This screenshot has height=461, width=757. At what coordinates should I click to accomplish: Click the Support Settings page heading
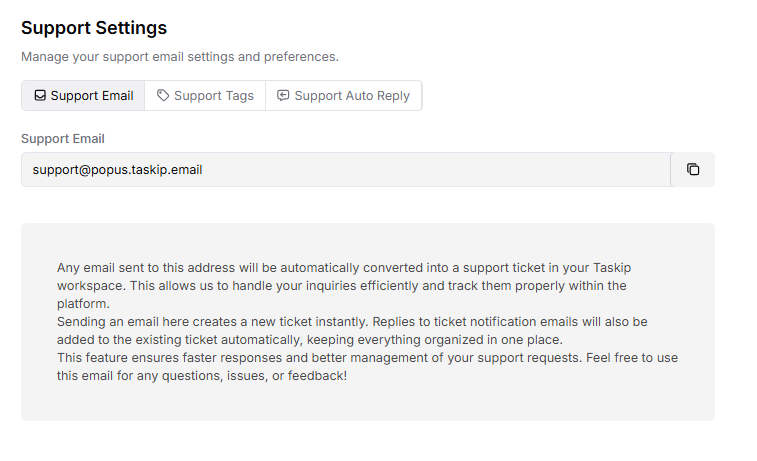94,28
